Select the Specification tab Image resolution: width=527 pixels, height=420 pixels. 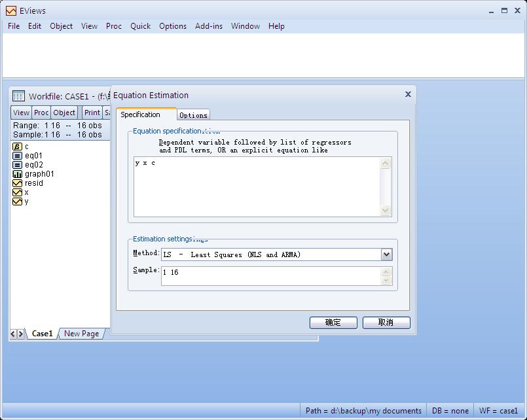click(x=146, y=114)
